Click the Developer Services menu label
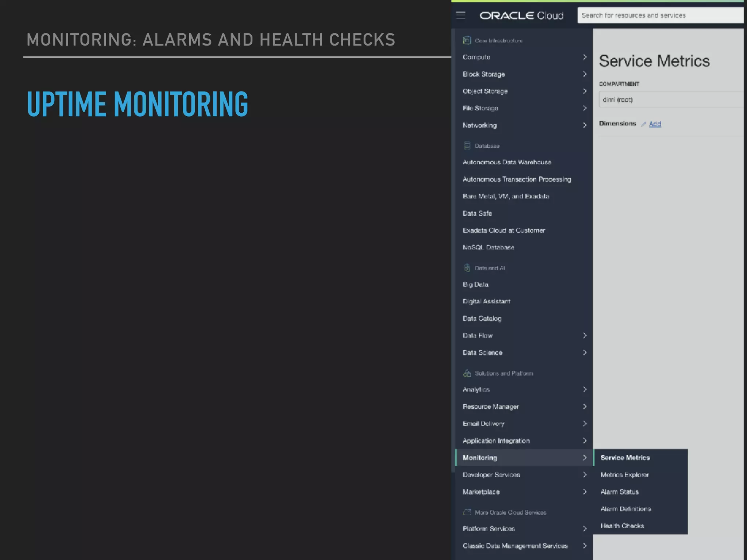Image resolution: width=747 pixels, height=560 pixels. 491,475
